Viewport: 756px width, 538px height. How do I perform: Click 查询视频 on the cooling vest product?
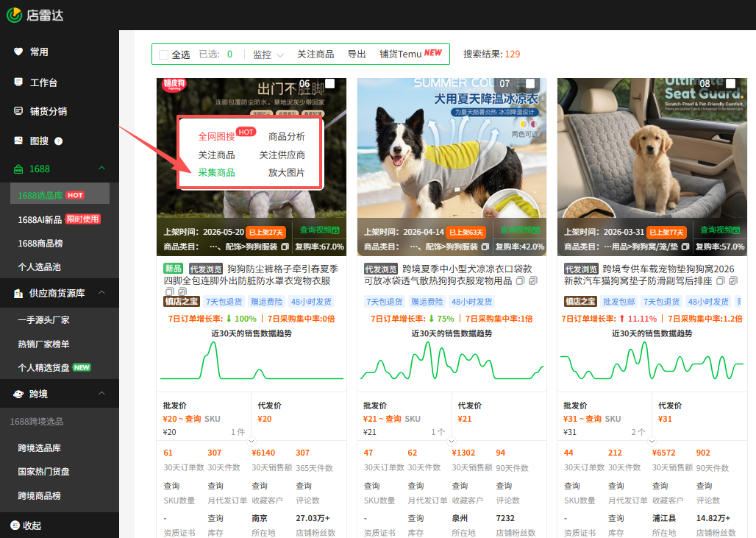click(520, 230)
